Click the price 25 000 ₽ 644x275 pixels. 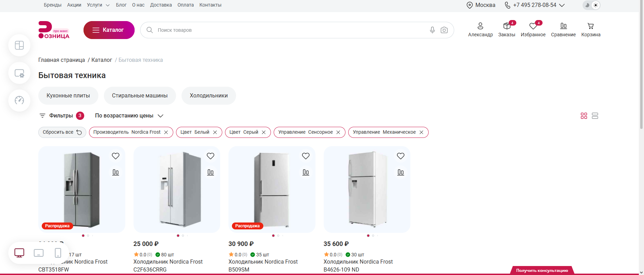146,244
